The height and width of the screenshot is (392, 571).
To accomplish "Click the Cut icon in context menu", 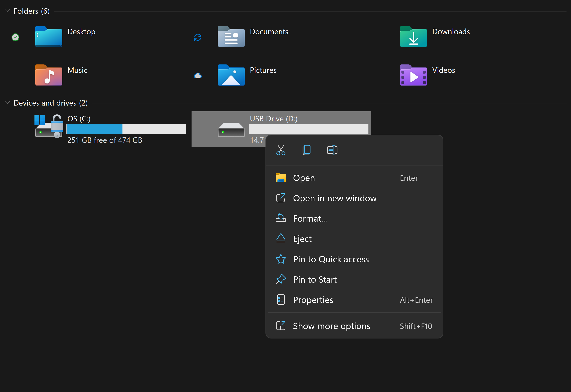I will 281,150.
